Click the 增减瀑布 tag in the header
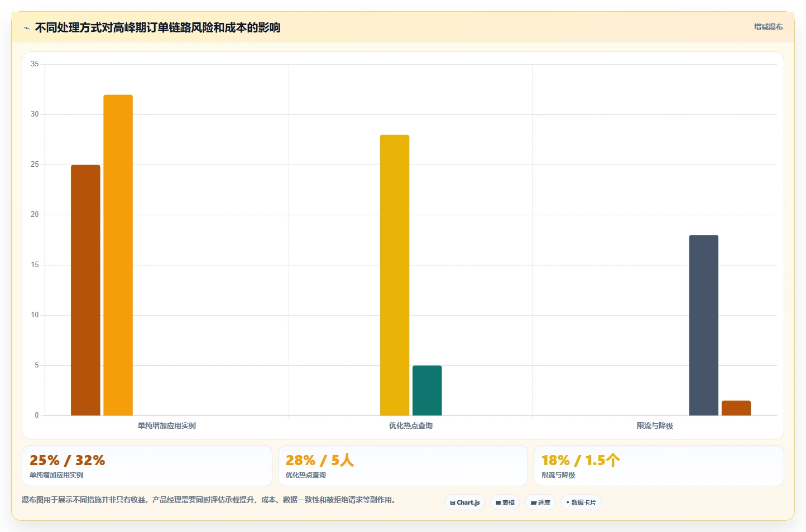 pyautogui.click(x=768, y=27)
